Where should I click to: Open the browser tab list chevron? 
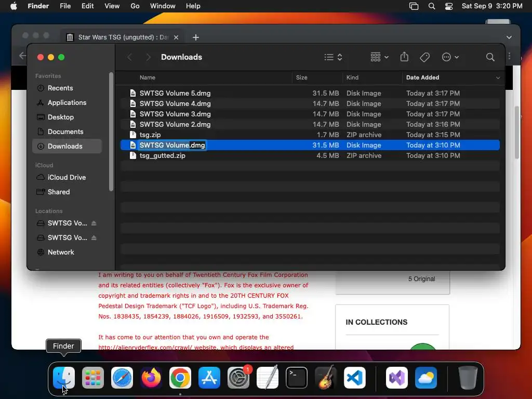(509, 37)
